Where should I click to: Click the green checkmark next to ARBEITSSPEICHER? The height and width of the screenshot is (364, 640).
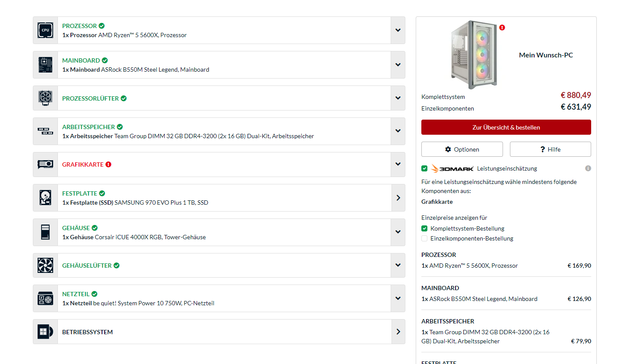click(120, 127)
